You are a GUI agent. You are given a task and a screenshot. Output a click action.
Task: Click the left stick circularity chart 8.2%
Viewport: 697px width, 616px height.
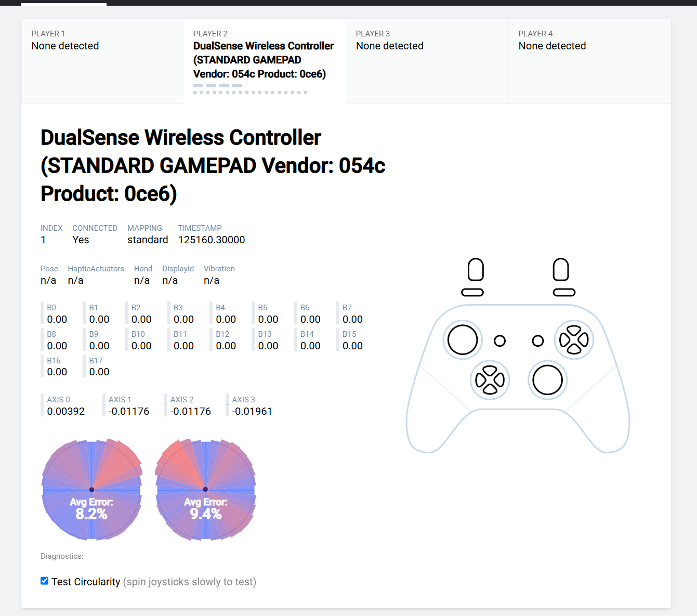click(91, 490)
